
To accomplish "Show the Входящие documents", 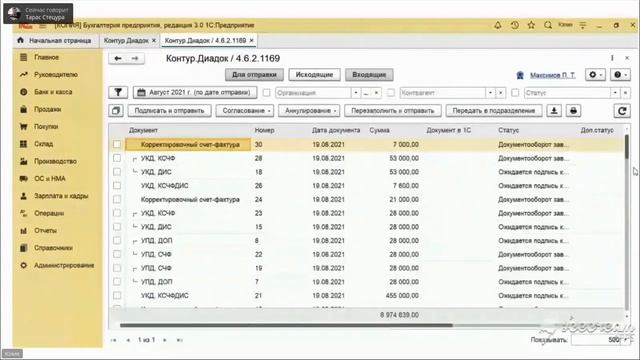I will tap(369, 75).
